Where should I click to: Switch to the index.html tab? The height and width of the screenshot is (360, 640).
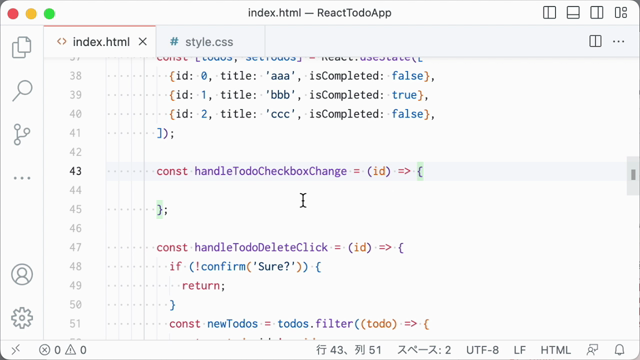[101, 42]
